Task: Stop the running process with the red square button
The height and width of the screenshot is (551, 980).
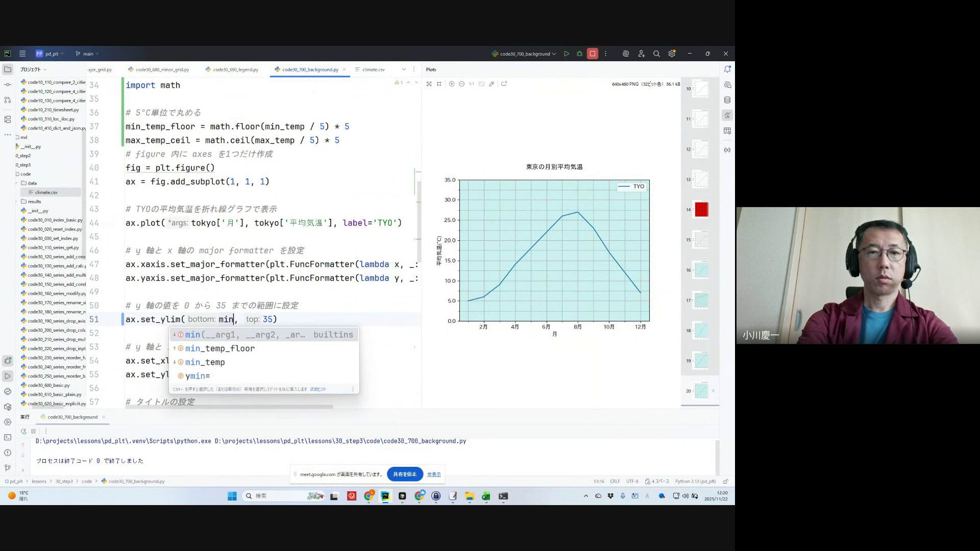Action: pyautogui.click(x=593, y=54)
